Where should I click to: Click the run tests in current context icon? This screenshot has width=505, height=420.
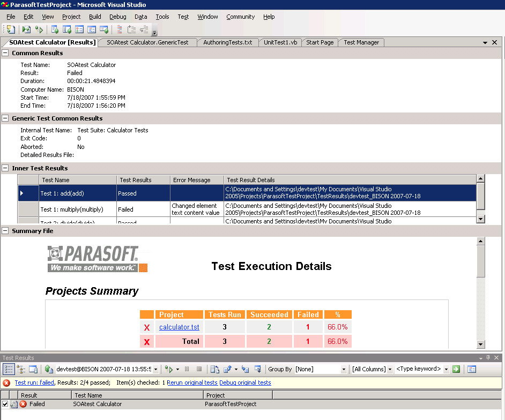(x=26, y=29)
